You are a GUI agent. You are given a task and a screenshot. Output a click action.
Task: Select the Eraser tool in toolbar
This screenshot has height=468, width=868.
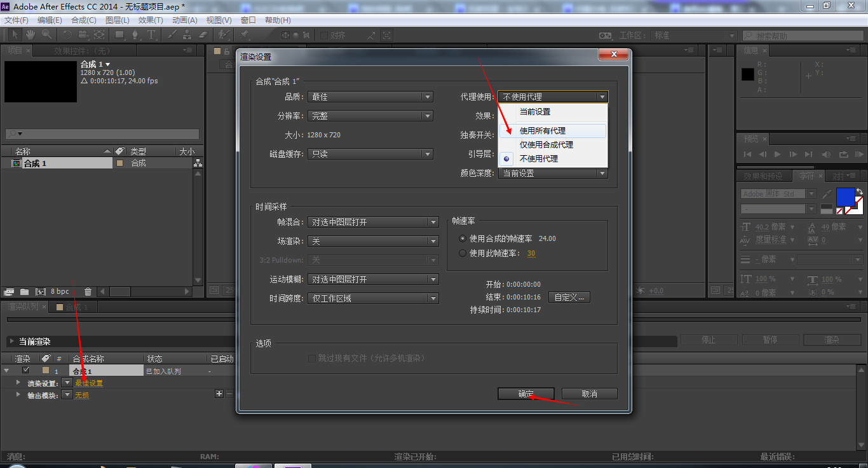pos(203,35)
